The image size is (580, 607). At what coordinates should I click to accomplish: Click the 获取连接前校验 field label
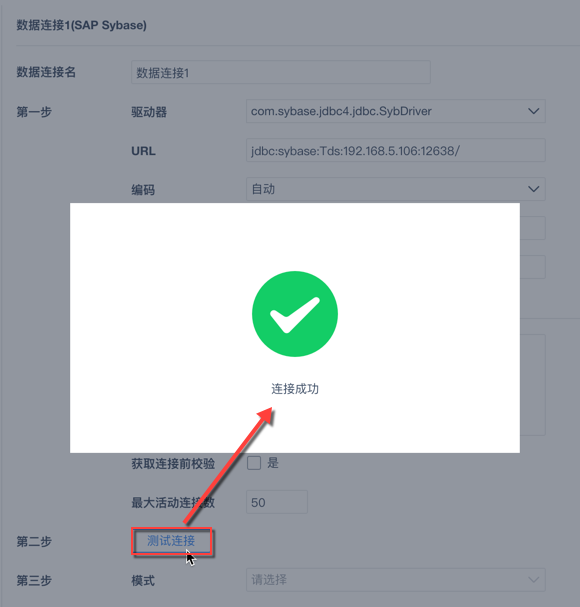click(x=173, y=463)
